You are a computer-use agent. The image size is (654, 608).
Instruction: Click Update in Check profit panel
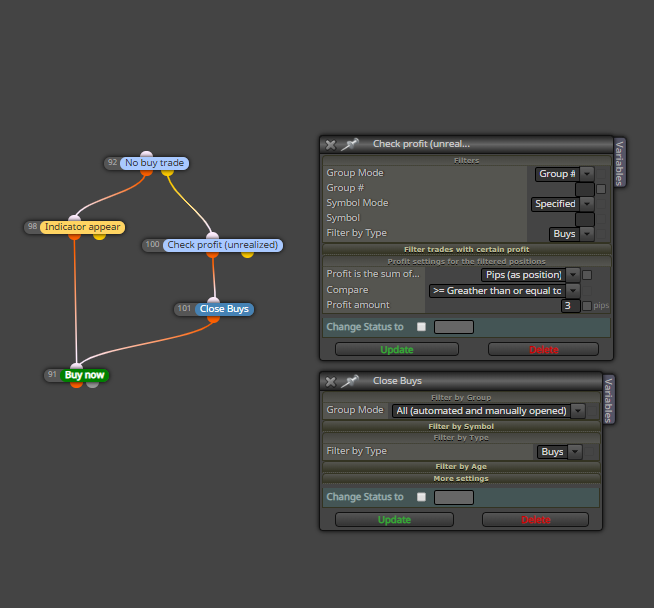(x=397, y=349)
